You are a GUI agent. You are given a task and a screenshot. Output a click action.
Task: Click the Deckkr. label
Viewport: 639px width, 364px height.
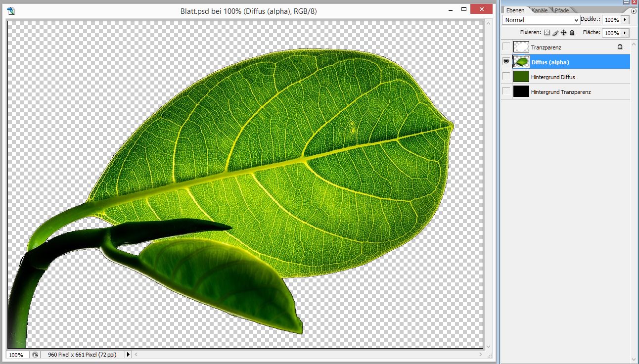[x=591, y=19]
